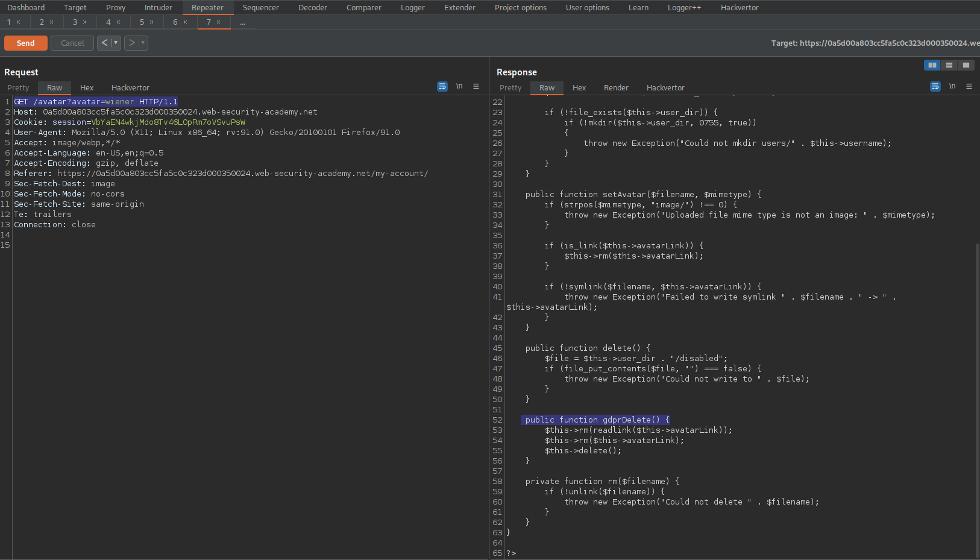Open the Dashboard tab
The image size is (980, 560).
(26, 7)
